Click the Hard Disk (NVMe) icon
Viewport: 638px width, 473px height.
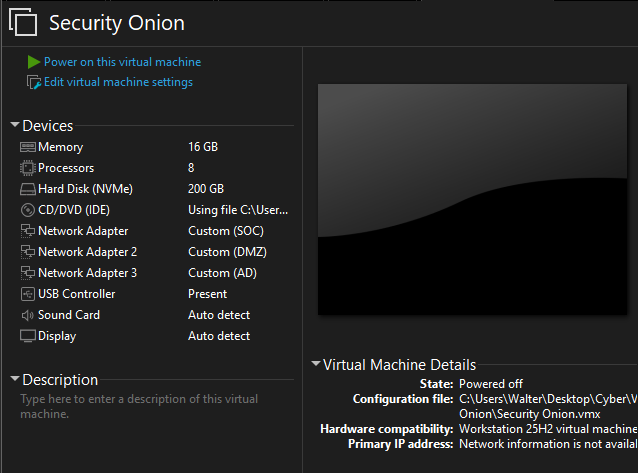coord(28,189)
